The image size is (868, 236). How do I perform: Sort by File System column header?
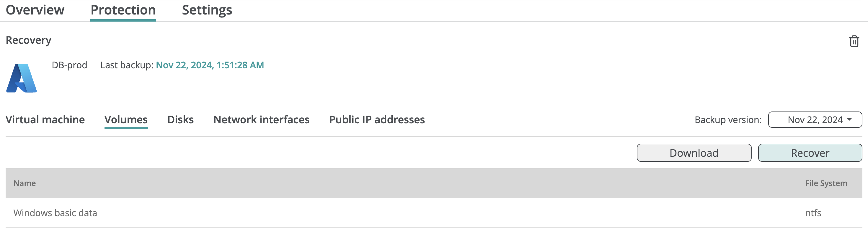coord(826,183)
